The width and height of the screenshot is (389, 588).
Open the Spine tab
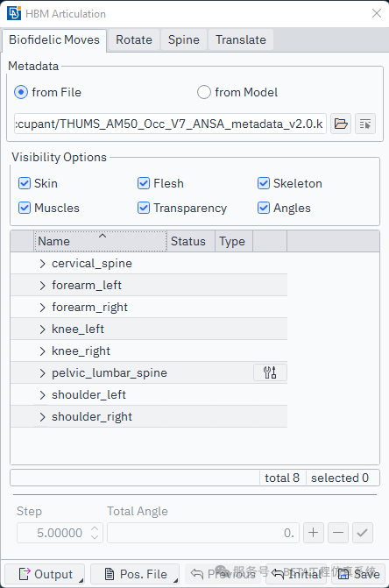(184, 39)
